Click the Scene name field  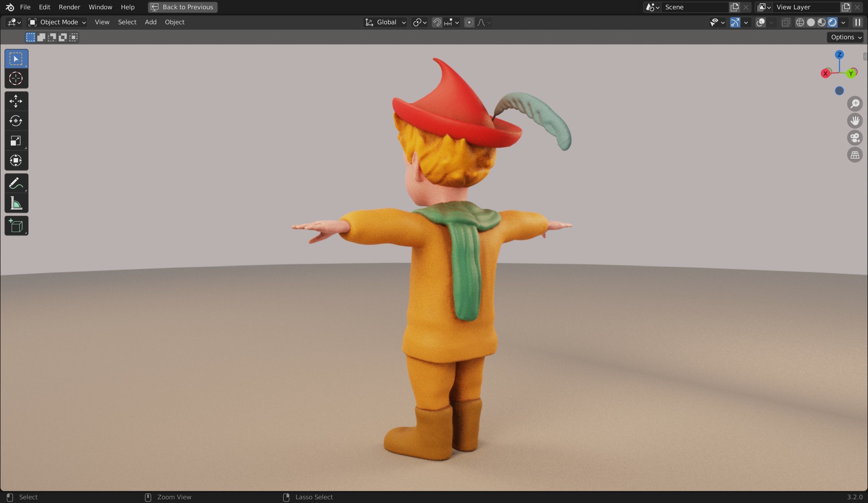coord(695,7)
